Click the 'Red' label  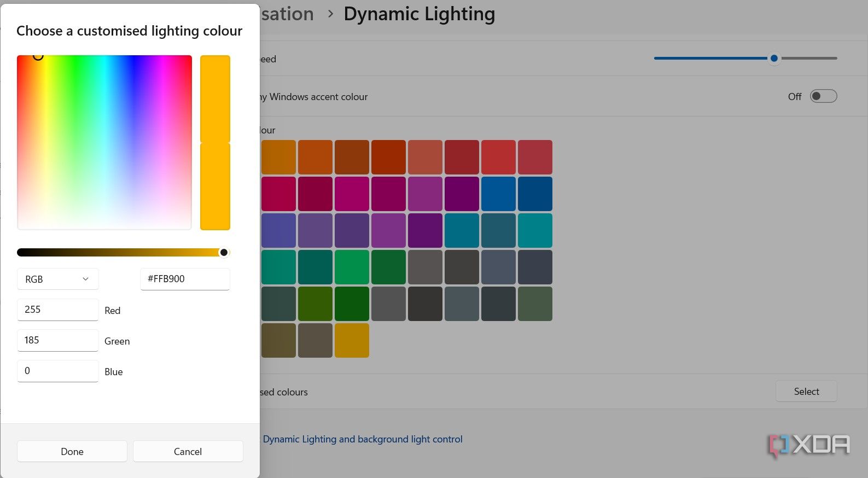click(x=112, y=311)
